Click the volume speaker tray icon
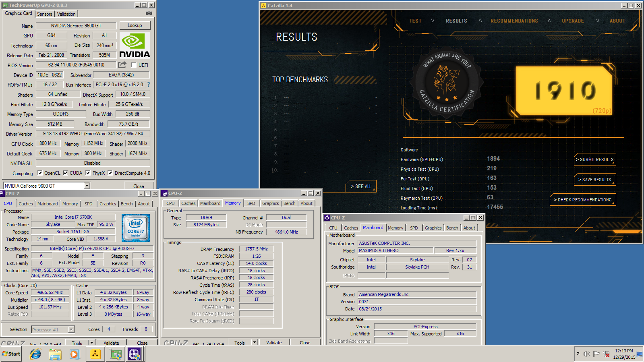The height and width of the screenshot is (362, 644). tap(587, 354)
